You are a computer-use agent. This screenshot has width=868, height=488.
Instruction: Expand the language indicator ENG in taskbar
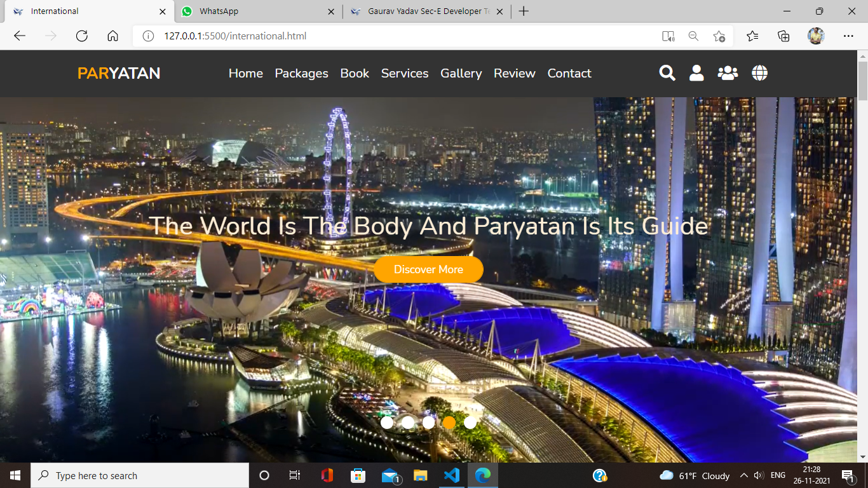coord(778,475)
